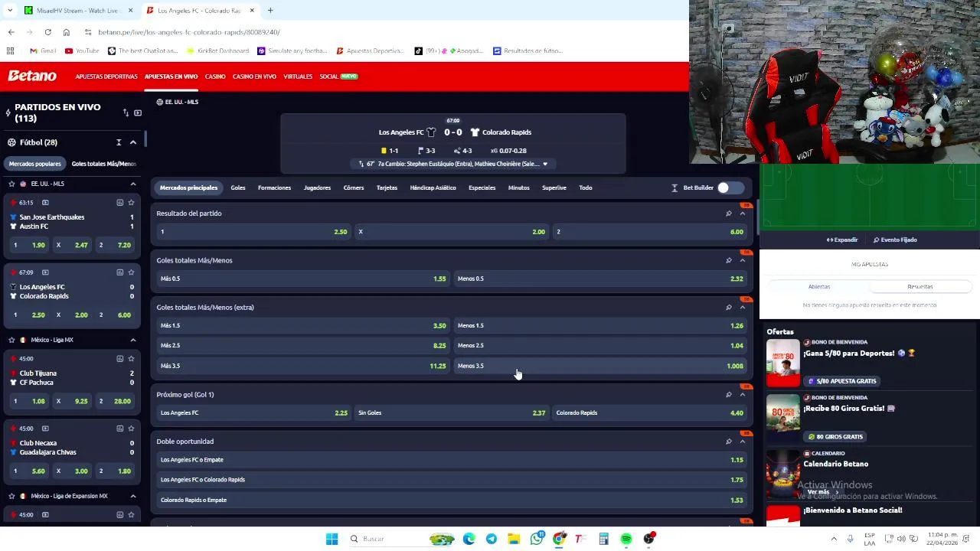980x551 pixels.
Task: Select Goles totales Más/Menos filter chip
Action: [x=104, y=164]
